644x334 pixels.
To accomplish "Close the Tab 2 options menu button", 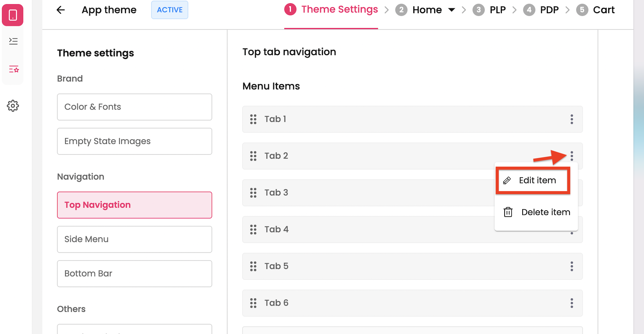I will (x=572, y=156).
